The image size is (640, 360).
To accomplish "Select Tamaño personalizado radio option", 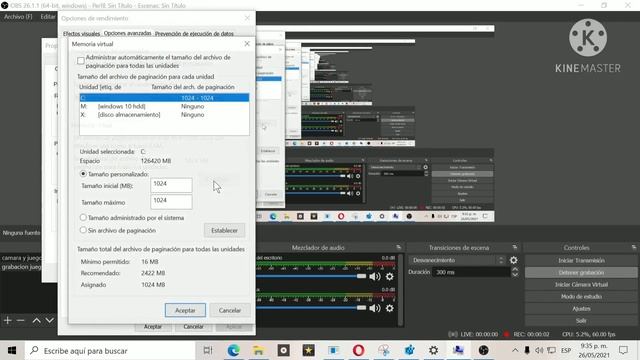I will click(x=83, y=174).
